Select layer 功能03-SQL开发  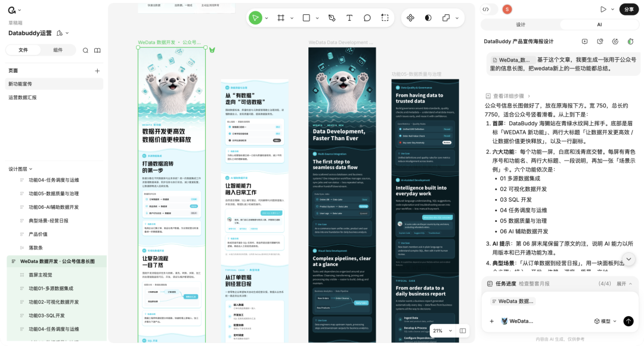point(57,316)
